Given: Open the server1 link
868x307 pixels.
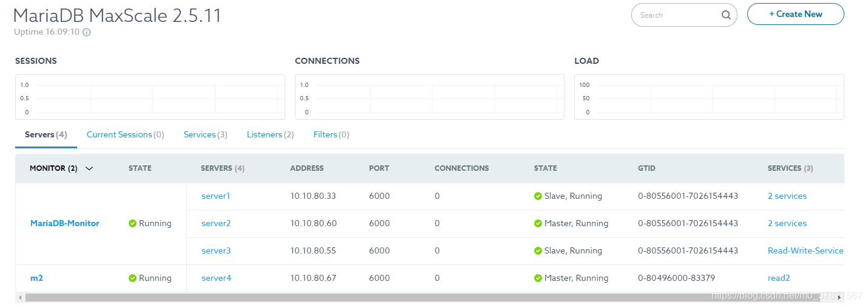Looking at the screenshot, I should point(216,196).
